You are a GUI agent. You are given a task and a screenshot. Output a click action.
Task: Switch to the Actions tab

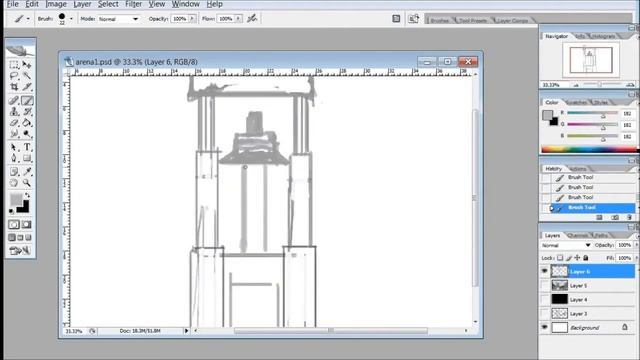pyautogui.click(x=578, y=169)
